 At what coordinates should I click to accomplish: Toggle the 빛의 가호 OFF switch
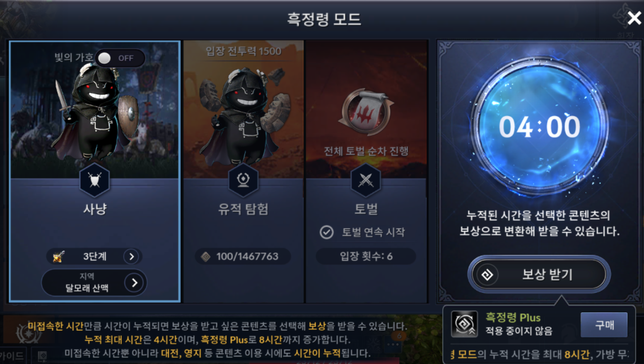pos(120,58)
